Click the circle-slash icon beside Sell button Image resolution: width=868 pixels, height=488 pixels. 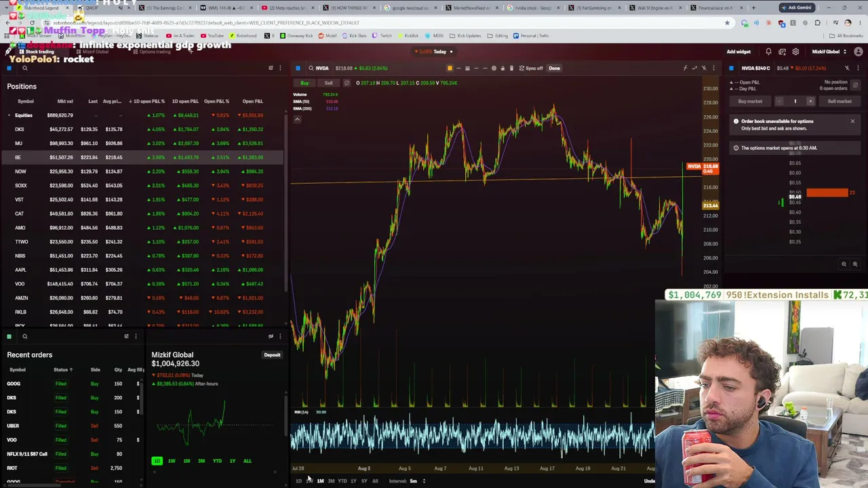coord(347,83)
